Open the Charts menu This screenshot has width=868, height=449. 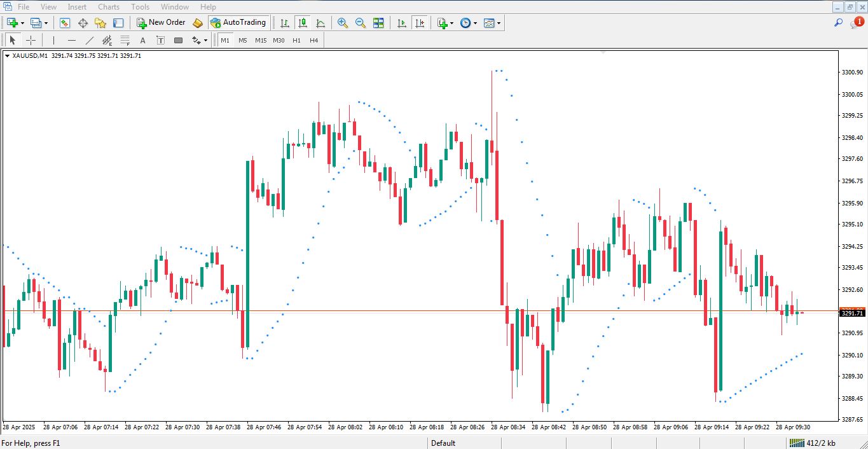point(108,6)
